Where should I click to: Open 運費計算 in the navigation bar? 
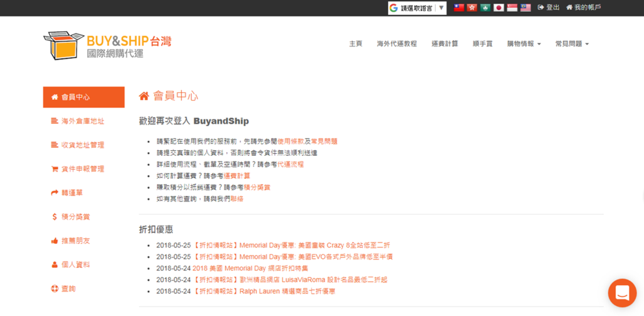click(445, 44)
